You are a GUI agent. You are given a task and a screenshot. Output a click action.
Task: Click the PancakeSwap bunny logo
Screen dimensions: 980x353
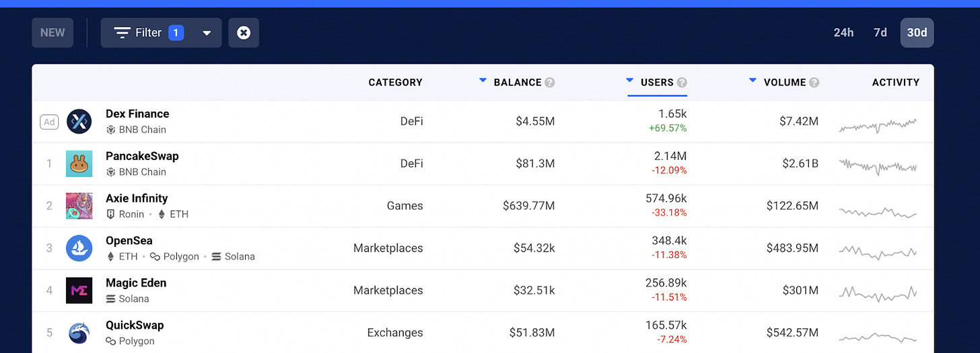(79, 163)
